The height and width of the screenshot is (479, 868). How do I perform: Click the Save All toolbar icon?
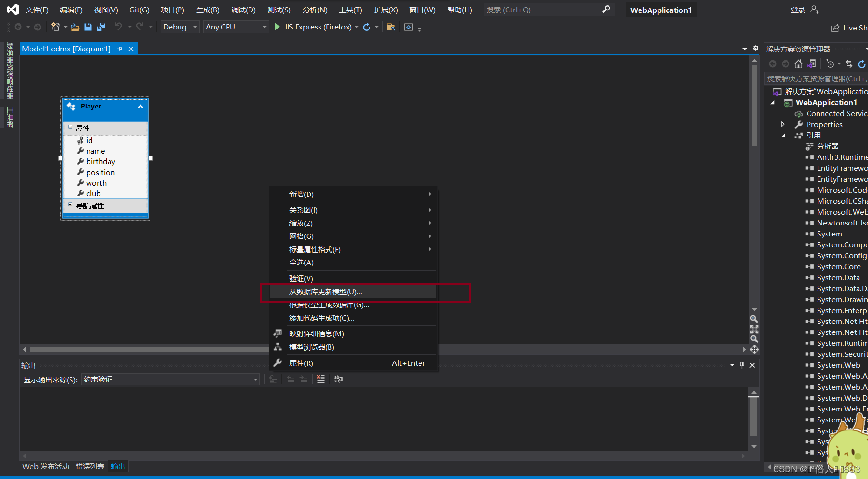tap(100, 27)
